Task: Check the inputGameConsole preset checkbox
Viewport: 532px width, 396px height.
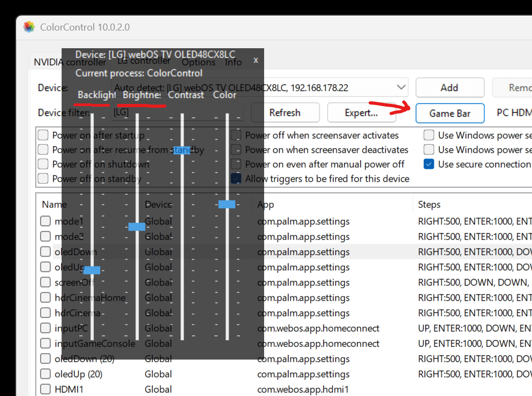Action: tap(46, 343)
